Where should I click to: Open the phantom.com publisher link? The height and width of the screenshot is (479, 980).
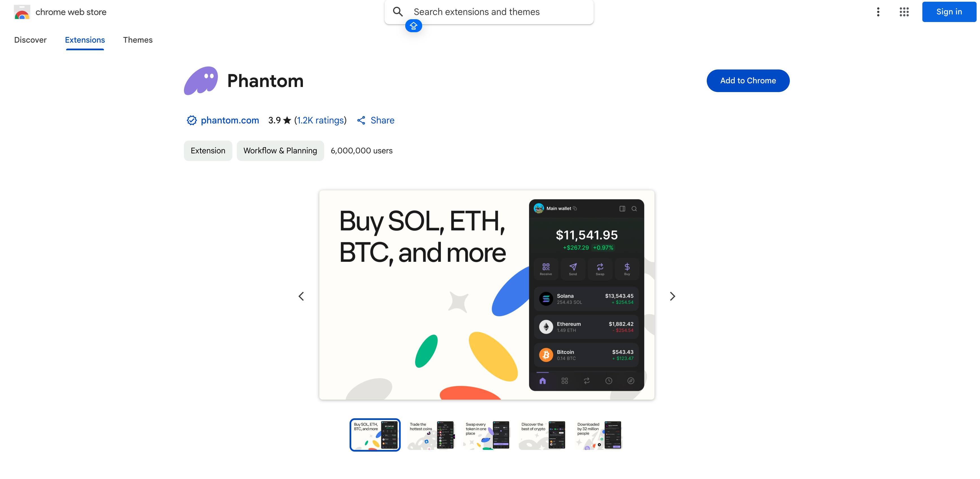230,121
